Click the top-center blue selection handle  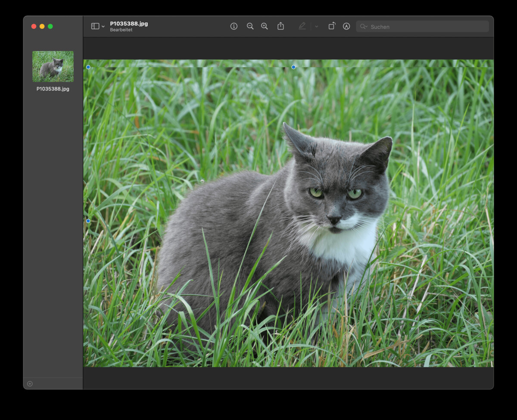(x=293, y=67)
